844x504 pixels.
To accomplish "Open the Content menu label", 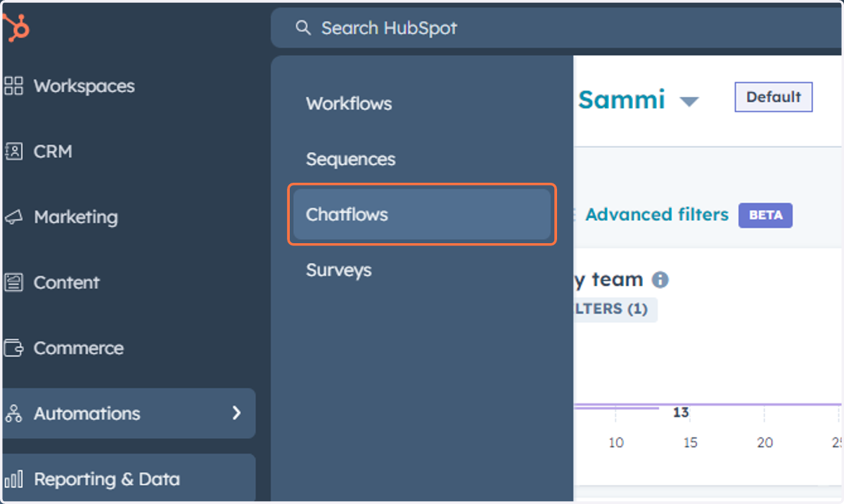I will (x=67, y=283).
